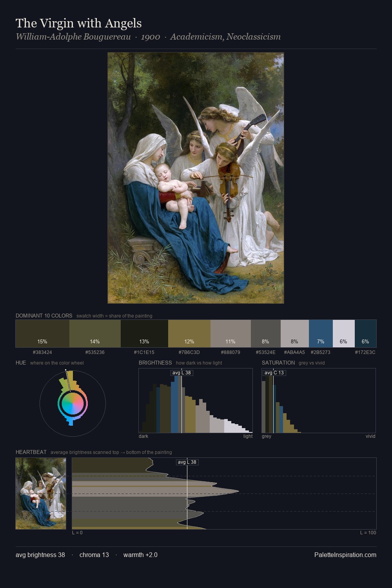This screenshot has height=588, width=392.
Task: Click the hex label #53524E
Action: pyautogui.click(x=266, y=352)
